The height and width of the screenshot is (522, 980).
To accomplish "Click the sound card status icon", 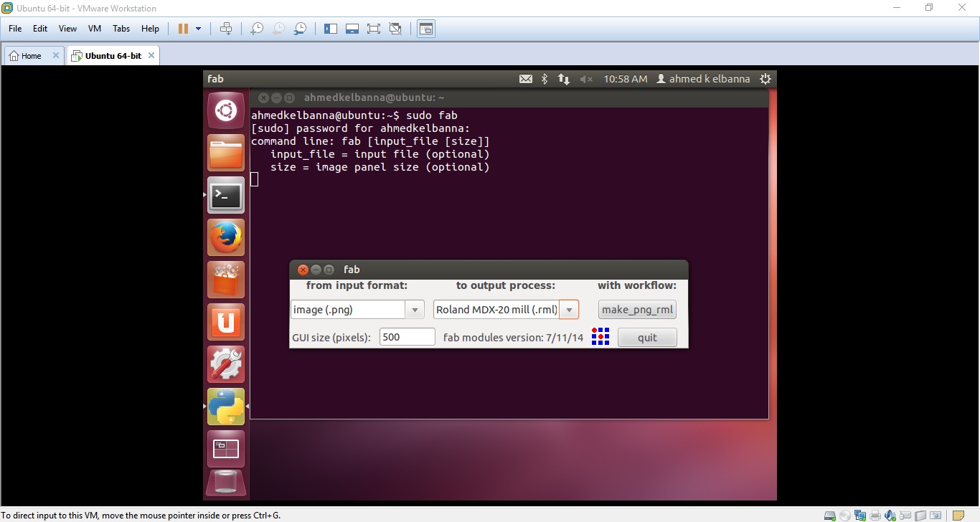I will pos(890,516).
